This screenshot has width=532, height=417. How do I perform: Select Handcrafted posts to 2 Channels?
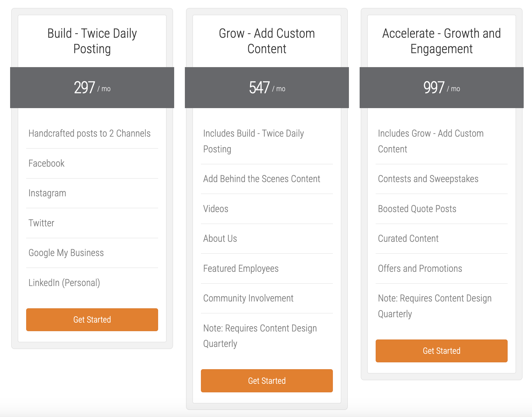[x=89, y=133]
